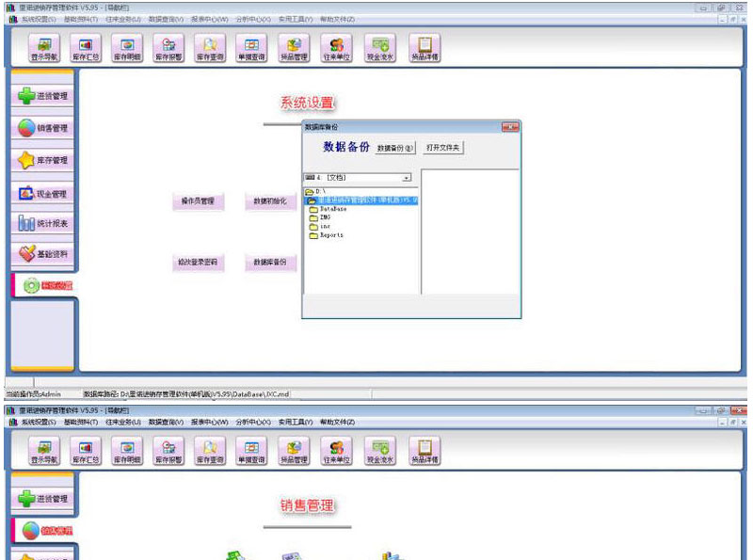This screenshot has height=560, width=753.
Task: Click 打开文件夹 button in backup dialog
Action: tap(442, 148)
